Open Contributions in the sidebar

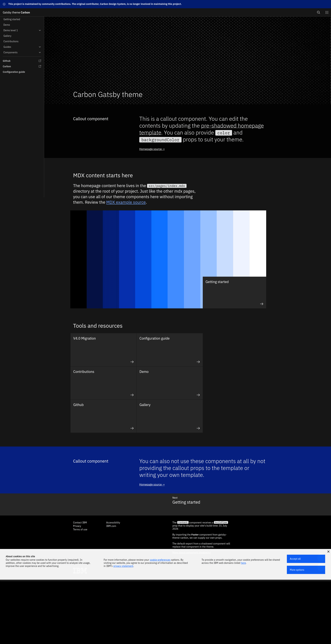(x=22, y=41)
